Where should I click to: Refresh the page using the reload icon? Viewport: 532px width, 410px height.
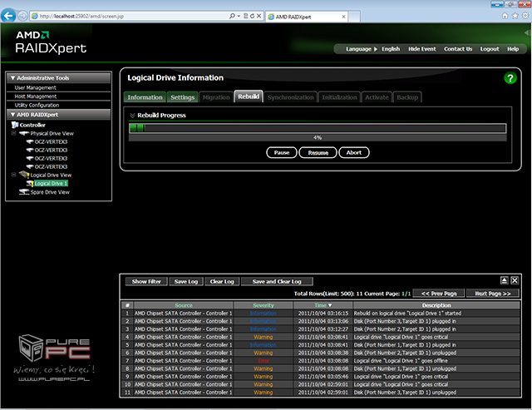252,16
